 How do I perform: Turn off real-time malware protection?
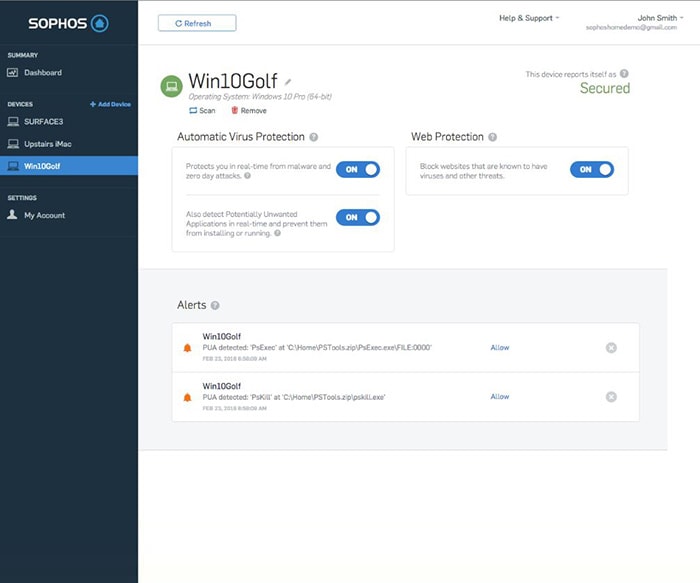(358, 170)
